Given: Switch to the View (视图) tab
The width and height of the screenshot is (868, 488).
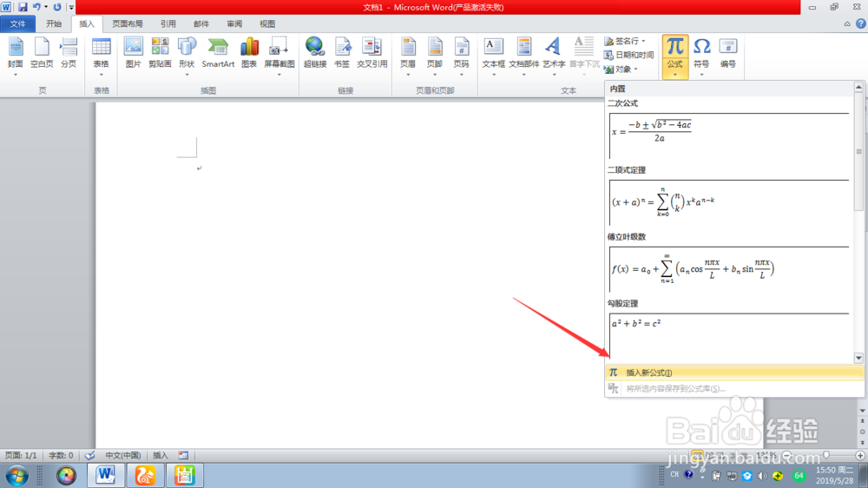Looking at the screenshot, I should 267,23.
